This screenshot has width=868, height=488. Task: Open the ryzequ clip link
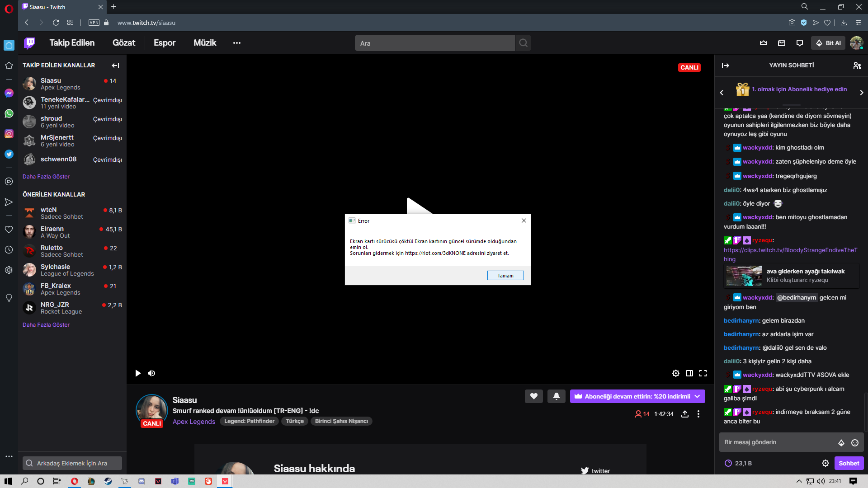(x=790, y=254)
